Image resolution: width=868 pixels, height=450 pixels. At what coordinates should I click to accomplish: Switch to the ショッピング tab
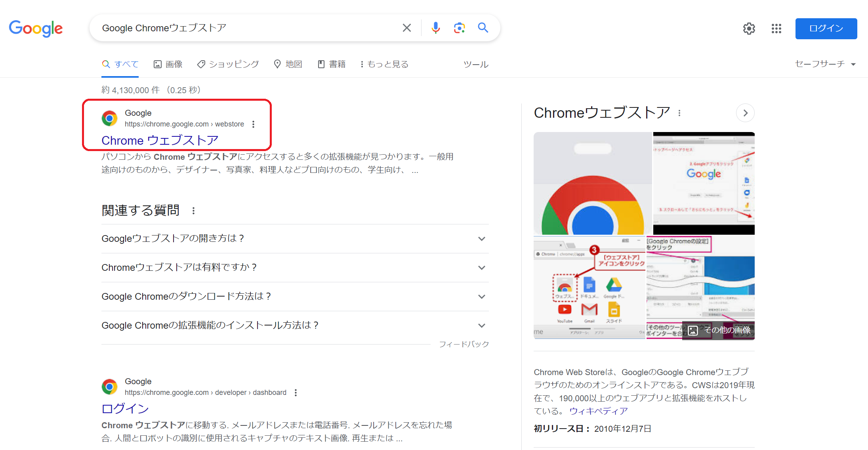(228, 64)
